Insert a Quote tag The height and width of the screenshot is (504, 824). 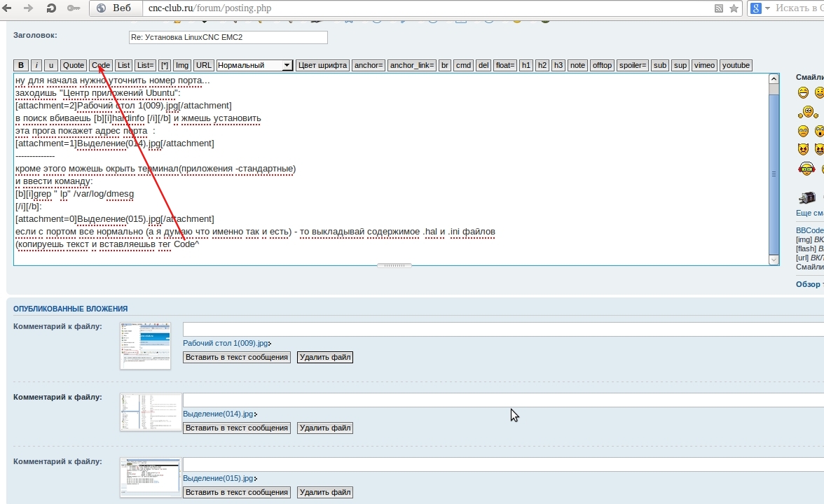coord(74,65)
